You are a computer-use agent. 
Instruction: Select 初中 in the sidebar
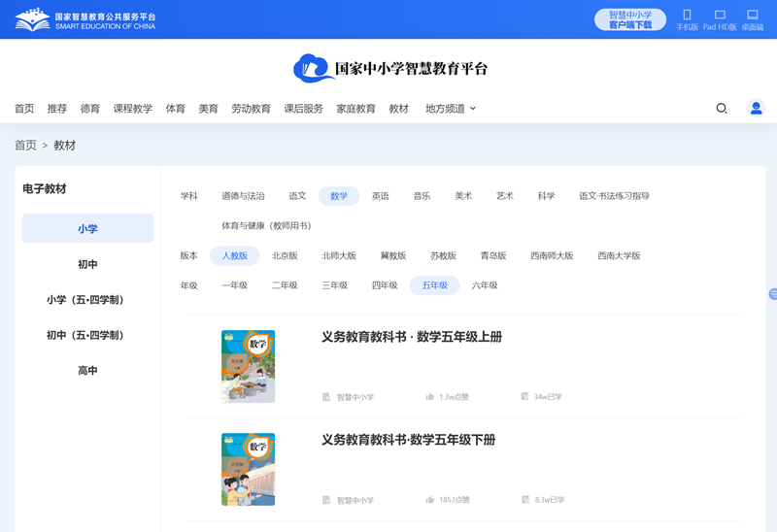[87, 264]
